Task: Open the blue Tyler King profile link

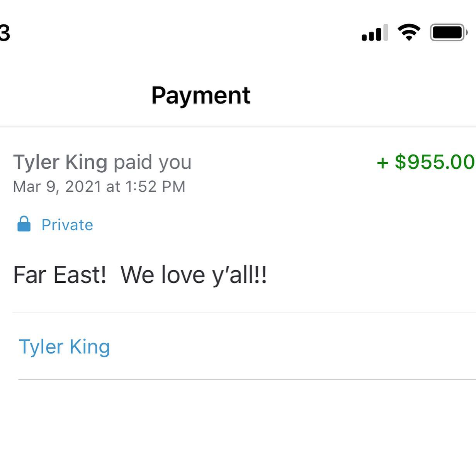Action: [x=65, y=346]
